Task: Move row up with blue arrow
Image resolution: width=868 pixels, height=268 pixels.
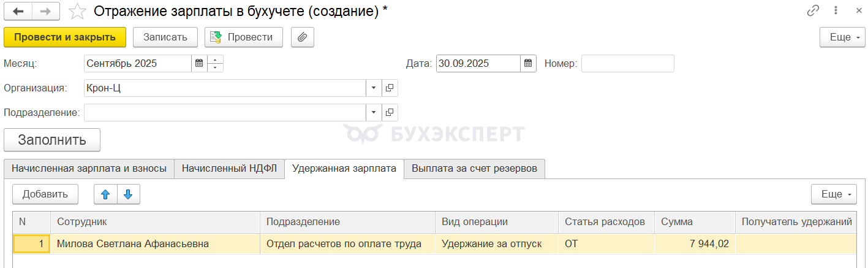Action: (x=105, y=194)
